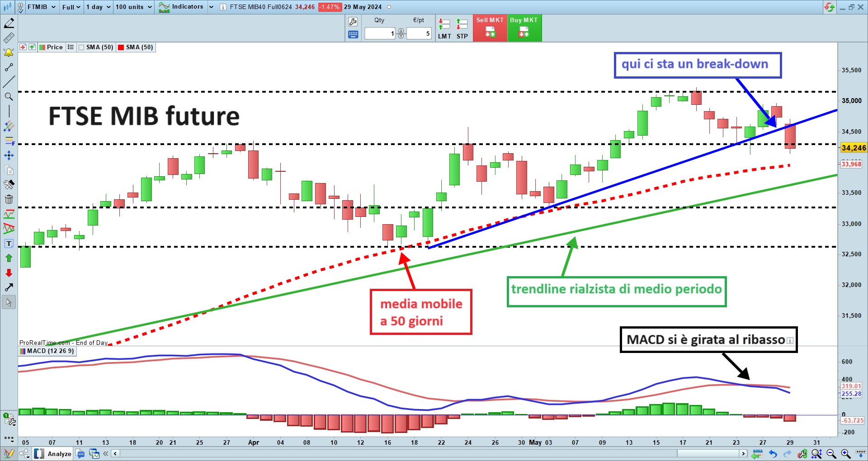
Task: Toggle the circle next to 29 May 2024
Action: [389, 7]
